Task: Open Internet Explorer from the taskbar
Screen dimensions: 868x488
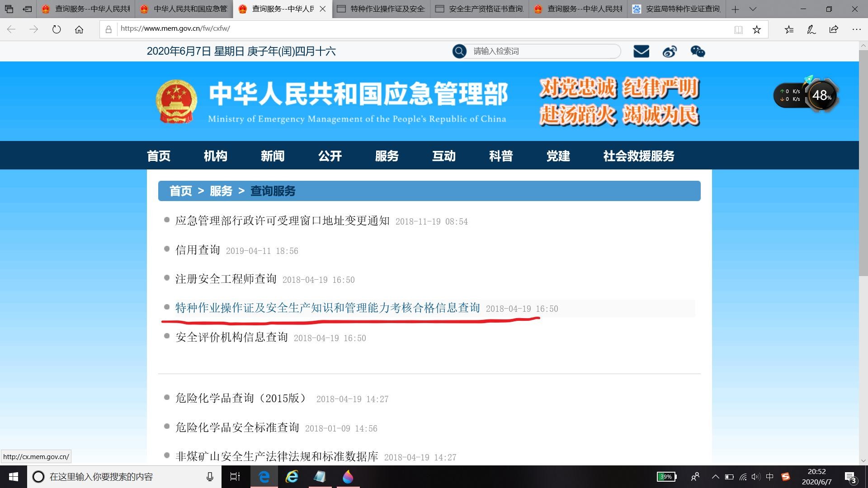Action: pos(292,477)
